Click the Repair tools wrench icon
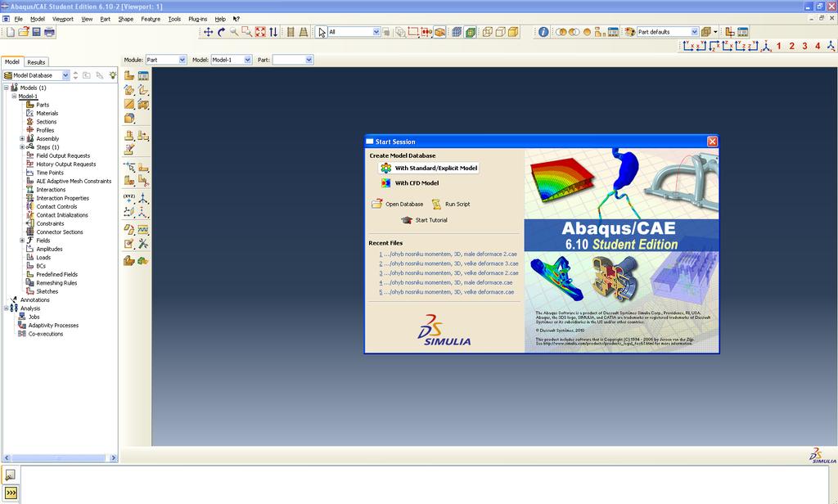Screen dimensions: 838x504 coord(143,244)
